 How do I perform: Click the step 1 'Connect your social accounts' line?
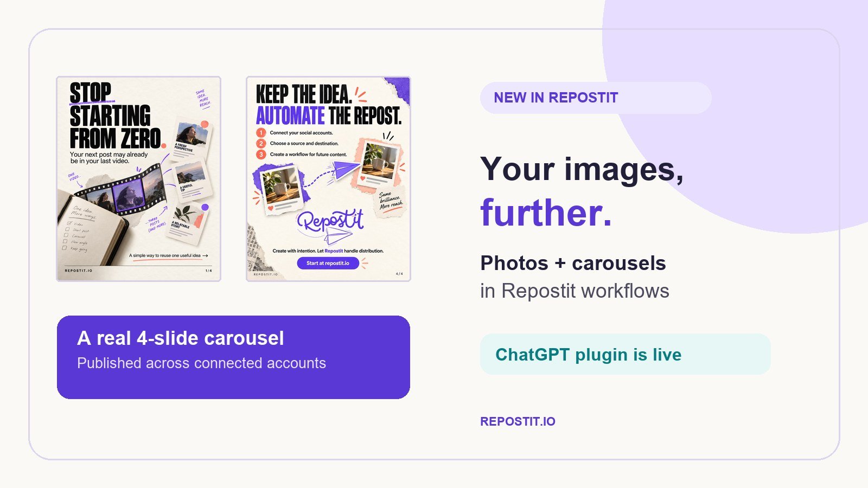click(x=295, y=133)
